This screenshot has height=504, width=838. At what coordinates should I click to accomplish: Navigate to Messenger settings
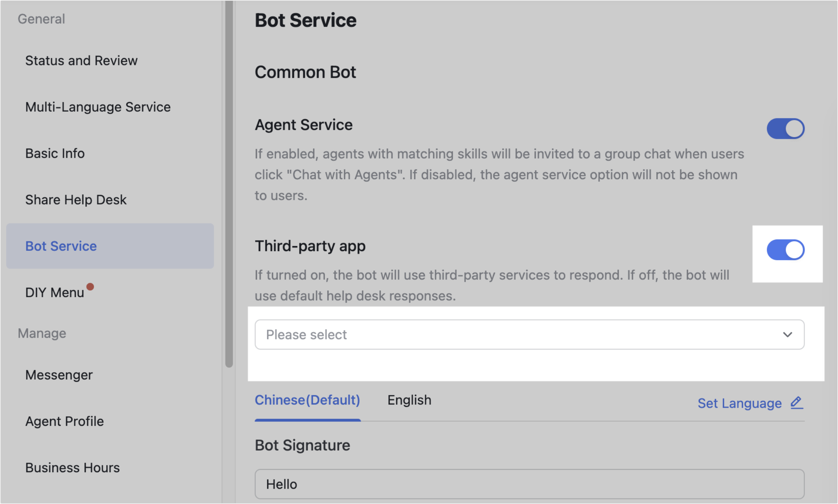[59, 375]
